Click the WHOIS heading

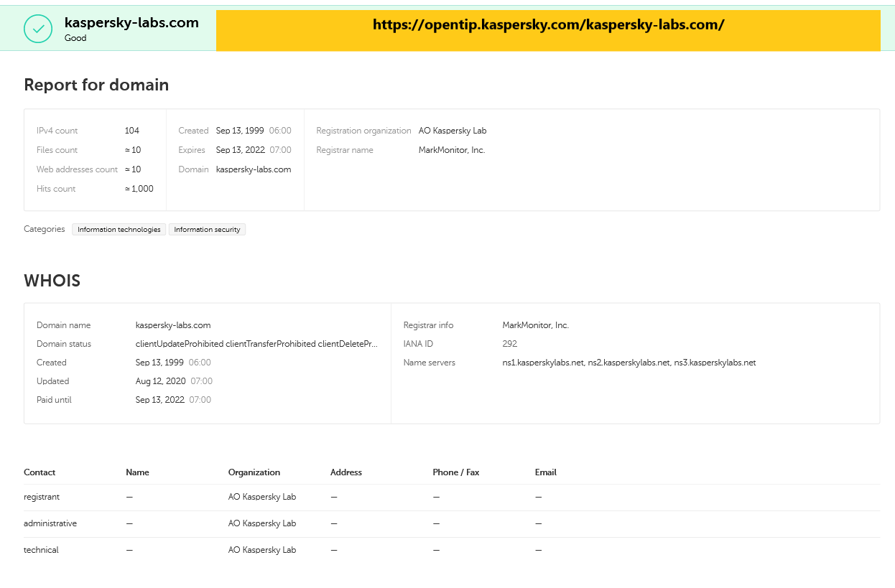(x=52, y=281)
